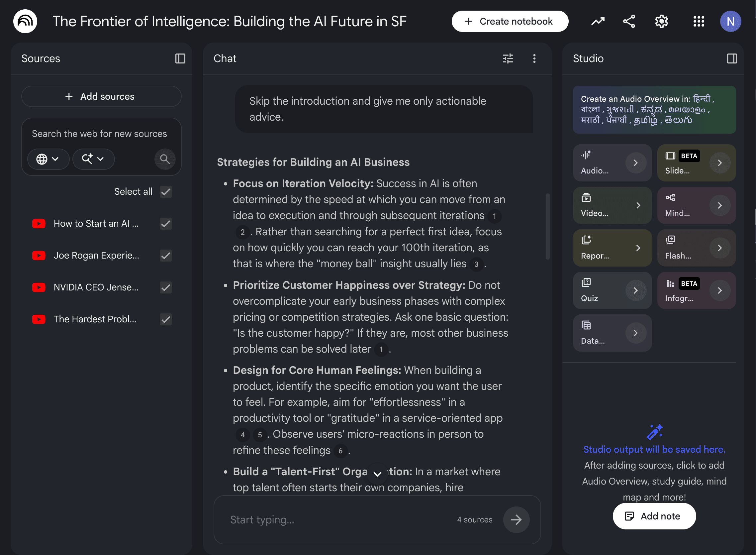The image size is (756, 555).
Task: Expand the research mode dropdown
Action: [93, 159]
